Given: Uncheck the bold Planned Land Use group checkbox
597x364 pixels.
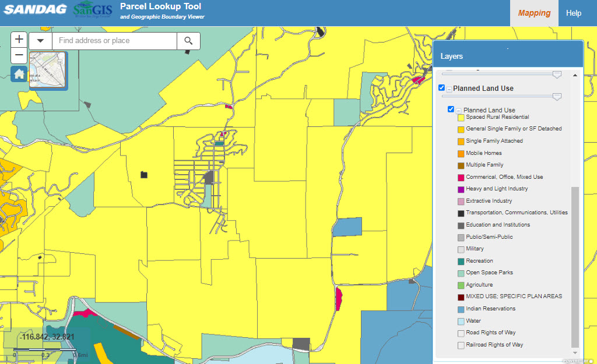Looking at the screenshot, I should (x=441, y=88).
